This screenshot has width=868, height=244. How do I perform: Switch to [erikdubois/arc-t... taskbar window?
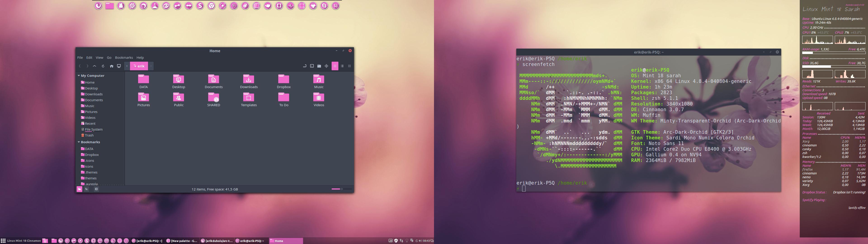pyautogui.click(x=217, y=241)
